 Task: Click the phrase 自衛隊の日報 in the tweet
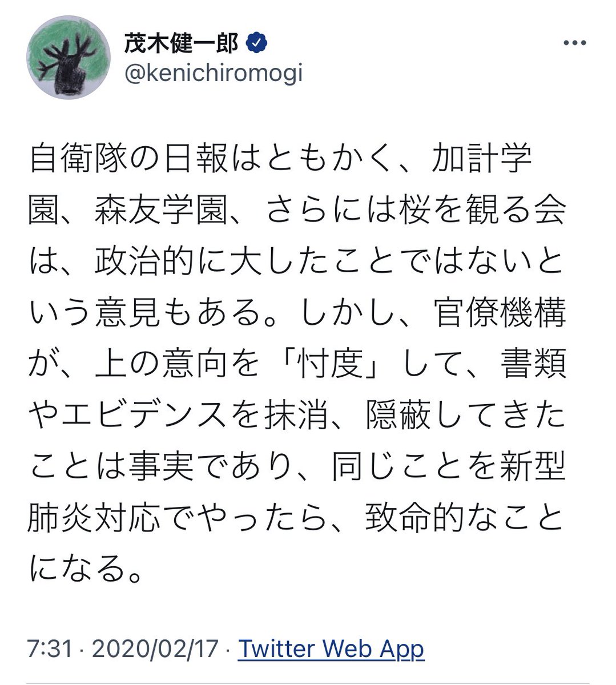click(x=129, y=161)
